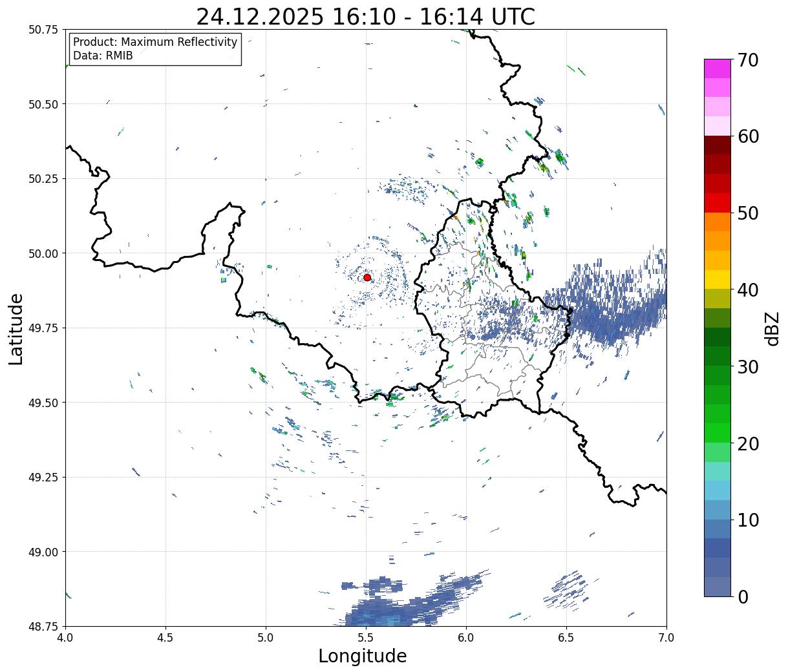Click the latitude tick label 50.50
788x672 pixels.
pos(43,104)
